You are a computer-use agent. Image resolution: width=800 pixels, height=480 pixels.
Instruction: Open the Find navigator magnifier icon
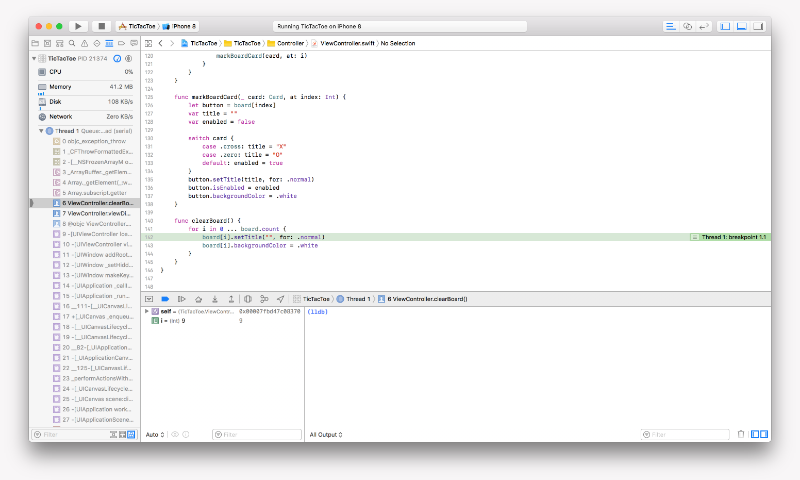click(72, 43)
